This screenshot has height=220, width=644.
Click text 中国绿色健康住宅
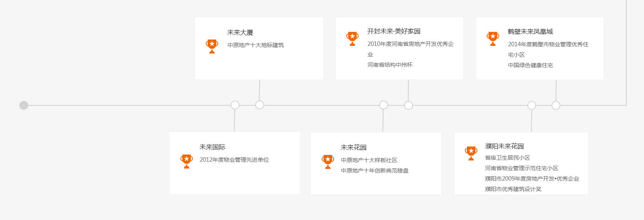pos(530,65)
